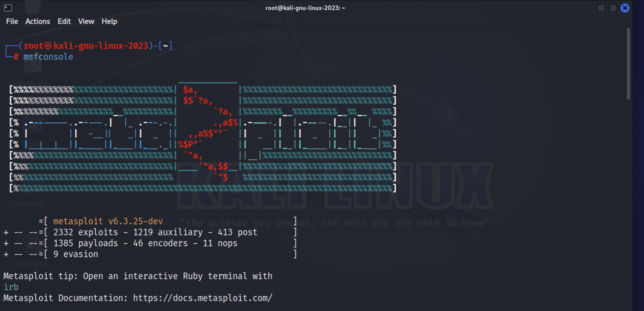Viewport: 644px width, 311px height.
Task: Click the 'Metasploit tip:' line
Action: 138,276
